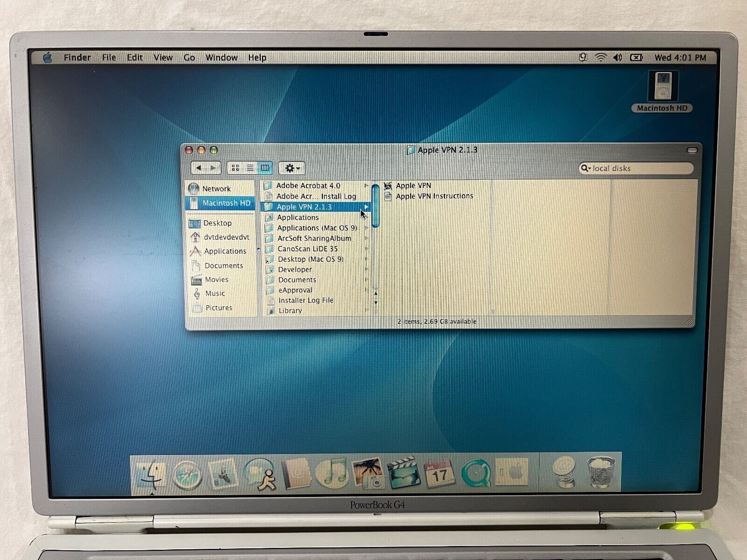Launch Safari from the Dock

point(187,475)
